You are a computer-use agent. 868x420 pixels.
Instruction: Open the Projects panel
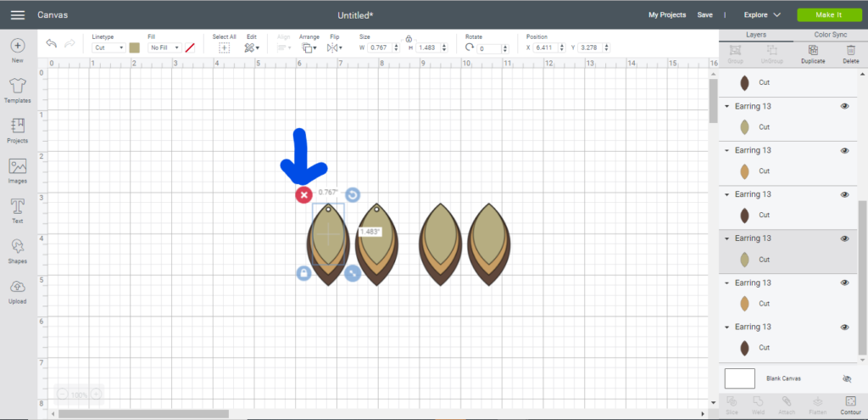point(18,131)
